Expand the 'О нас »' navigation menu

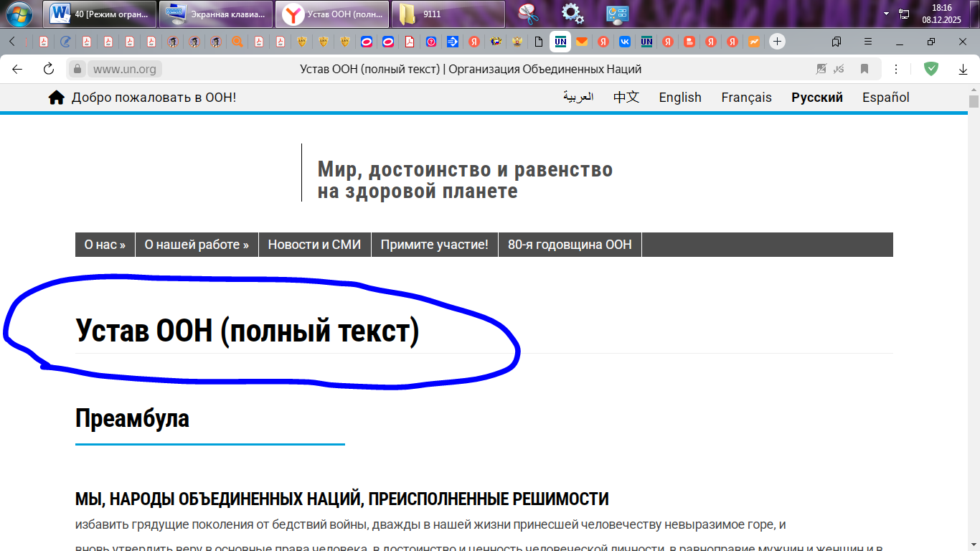(x=104, y=244)
